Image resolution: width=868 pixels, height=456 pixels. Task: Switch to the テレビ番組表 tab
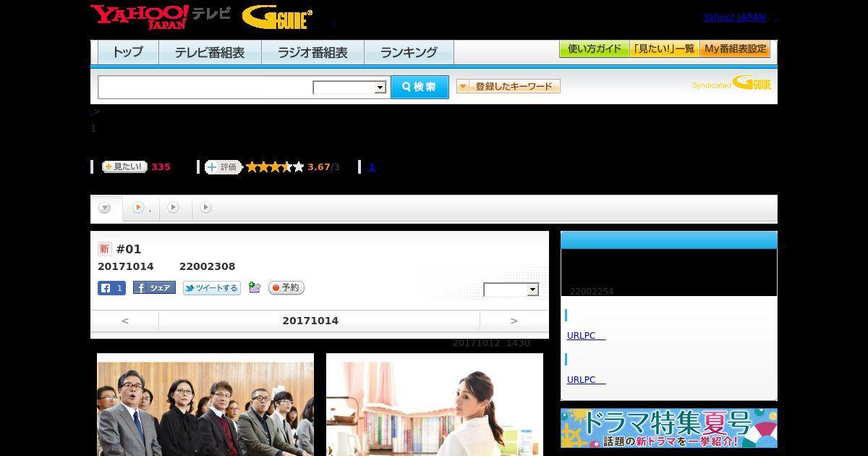210,52
